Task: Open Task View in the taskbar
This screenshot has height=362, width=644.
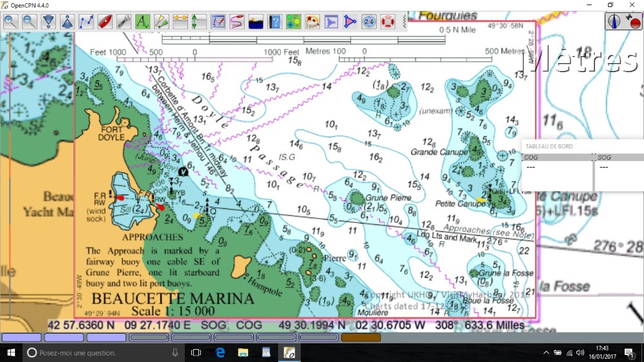Action: (x=196, y=352)
